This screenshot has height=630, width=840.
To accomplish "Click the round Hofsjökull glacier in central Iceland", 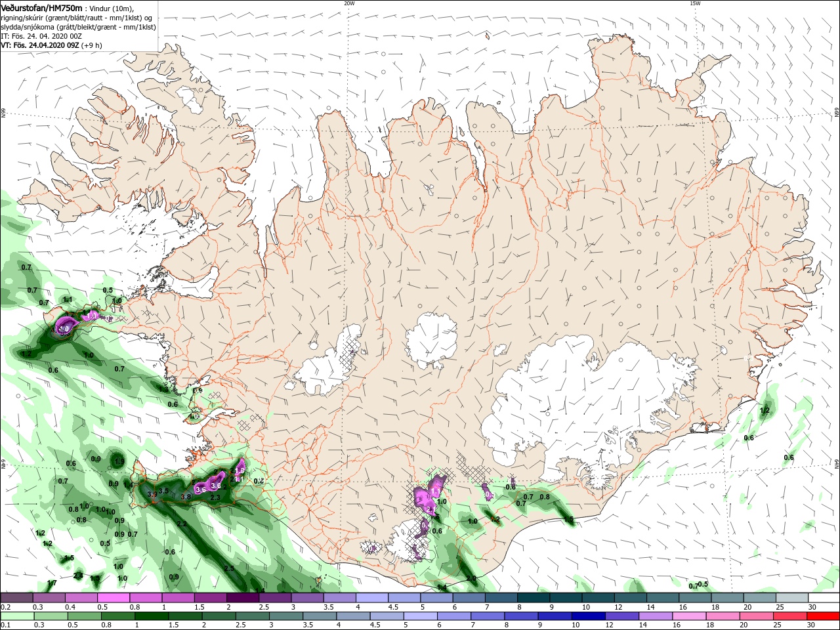I will [431, 340].
